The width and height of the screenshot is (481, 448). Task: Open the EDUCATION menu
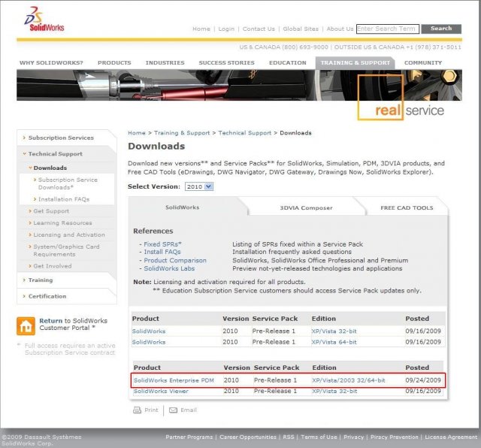click(288, 62)
